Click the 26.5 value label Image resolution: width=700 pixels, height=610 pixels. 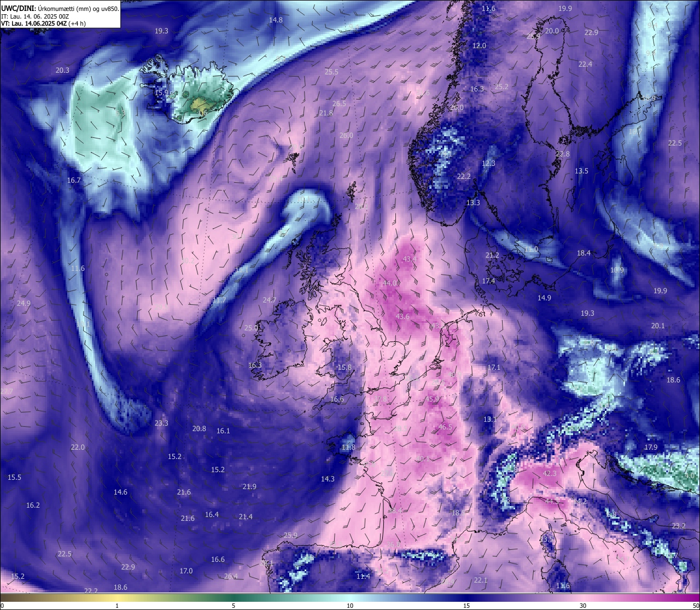point(339,103)
